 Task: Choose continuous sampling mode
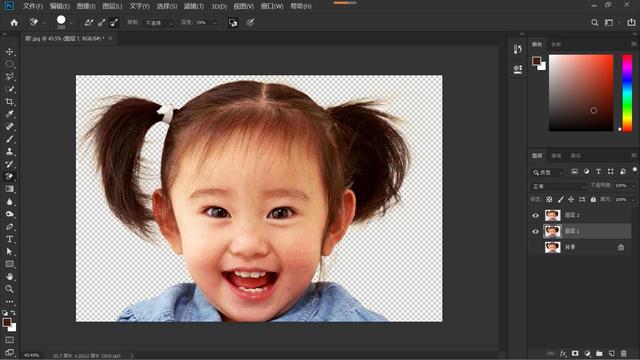click(89, 22)
